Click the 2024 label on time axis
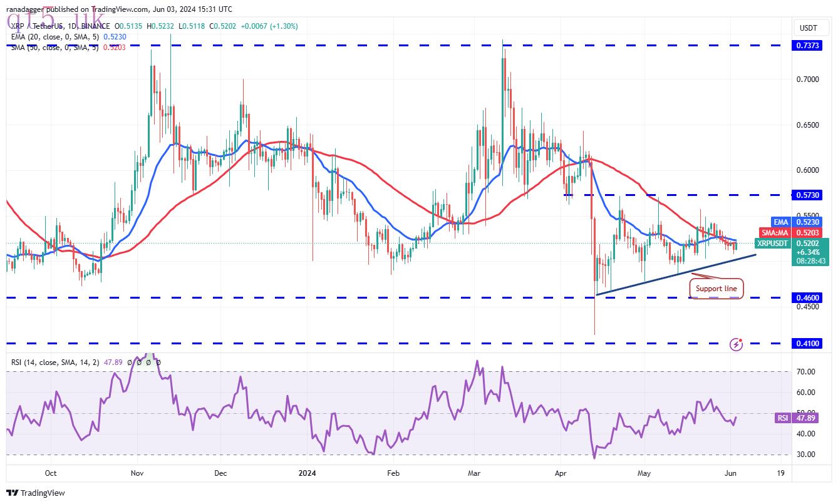838x504 pixels. pos(308,474)
